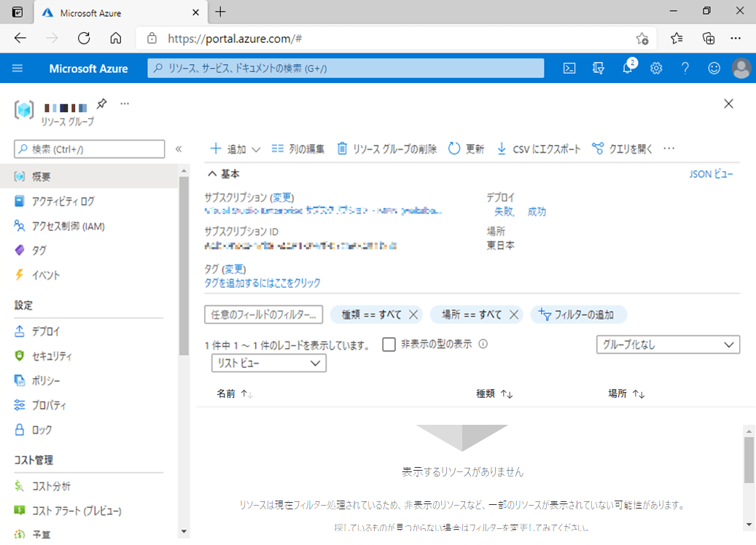Go to browser home page
The width and height of the screenshot is (756, 545).
coord(116,38)
